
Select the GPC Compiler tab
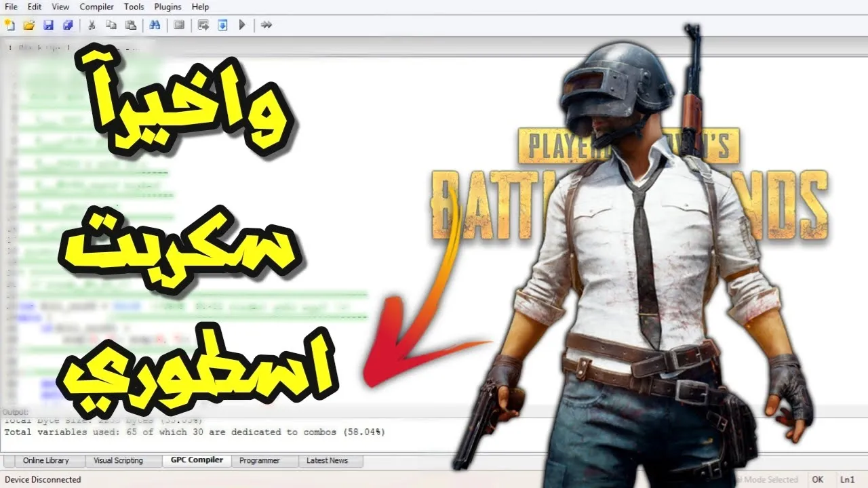pos(197,460)
